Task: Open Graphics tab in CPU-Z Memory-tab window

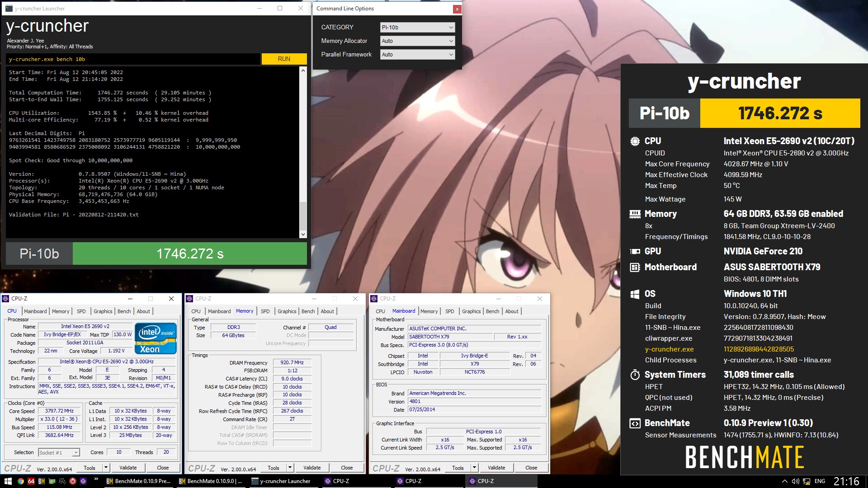Action: (x=287, y=311)
